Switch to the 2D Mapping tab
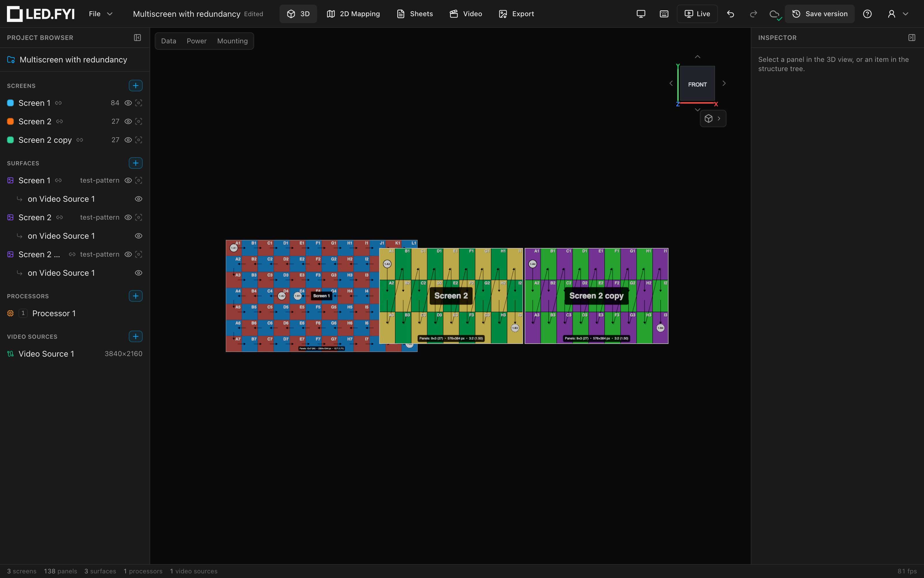 353,14
